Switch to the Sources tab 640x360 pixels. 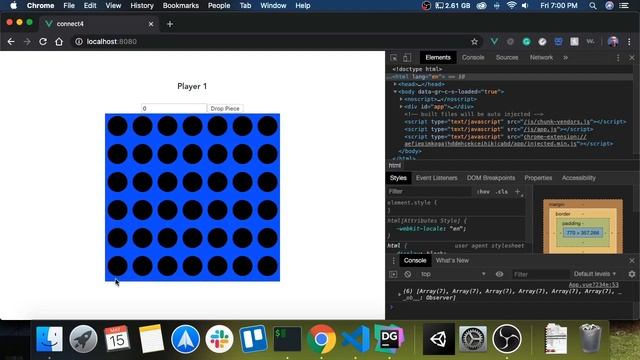tap(507, 58)
